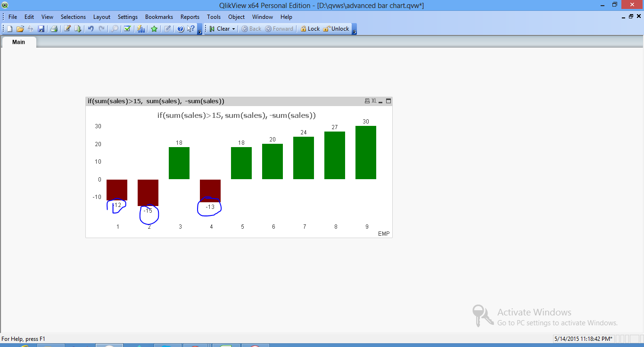Click the Lock selections button

coord(310,29)
